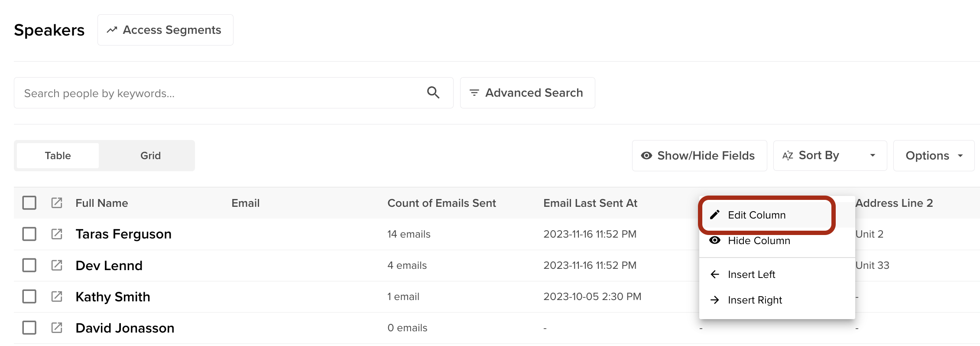The height and width of the screenshot is (346, 980).
Task: Check the select-all checkbox in header
Action: coord(29,203)
